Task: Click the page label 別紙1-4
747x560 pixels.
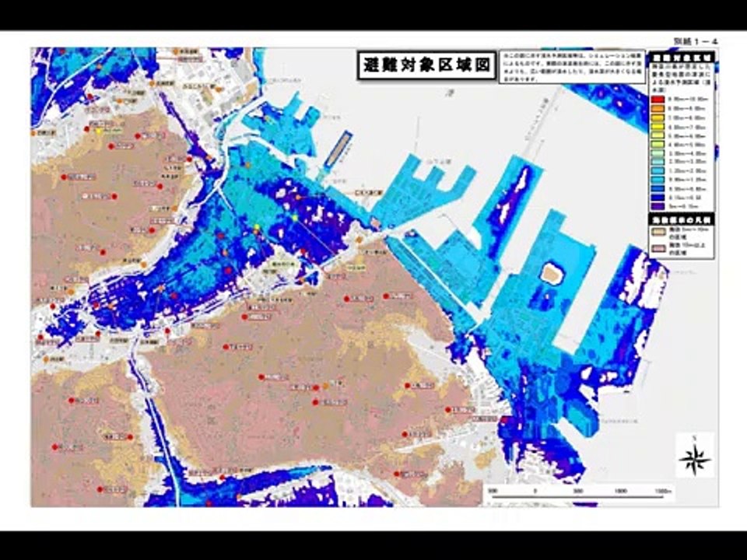Action: (x=695, y=42)
